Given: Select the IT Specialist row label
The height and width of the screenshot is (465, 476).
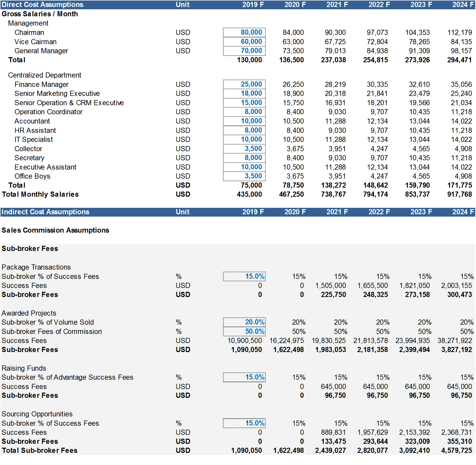Looking at the screenshot, I should [34, 140].
